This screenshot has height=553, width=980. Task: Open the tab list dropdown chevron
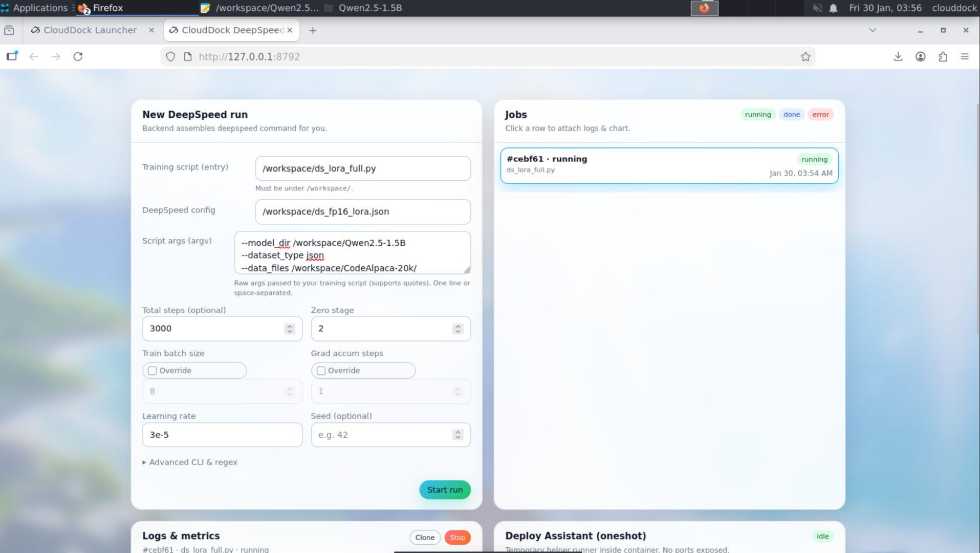pyautogui.click(x=872, y=30)
